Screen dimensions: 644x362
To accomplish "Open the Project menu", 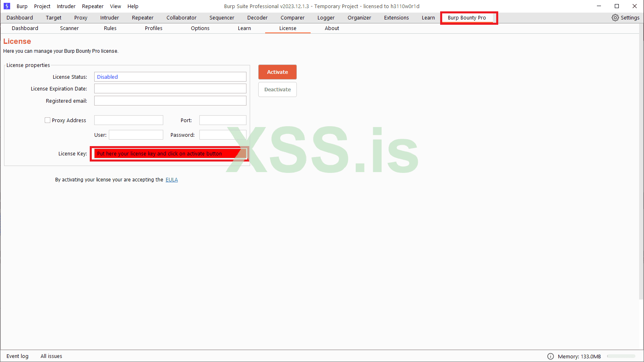I will tap(42, 6).
